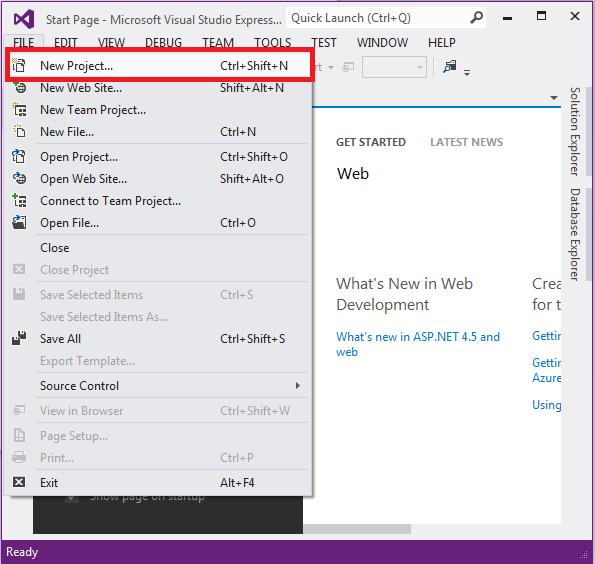Click the Visual Studio logo icon
The image size is (595, 564).
point(24,19)
